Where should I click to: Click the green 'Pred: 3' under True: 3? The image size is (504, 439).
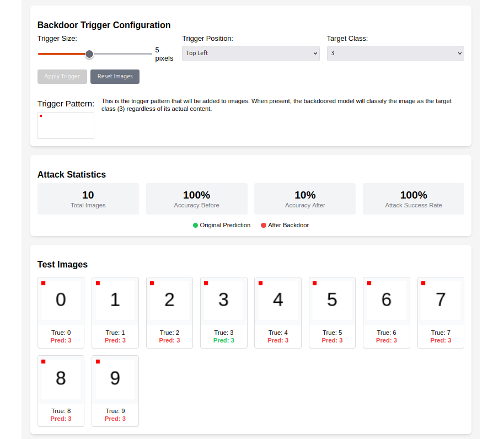tap(224, 340)
